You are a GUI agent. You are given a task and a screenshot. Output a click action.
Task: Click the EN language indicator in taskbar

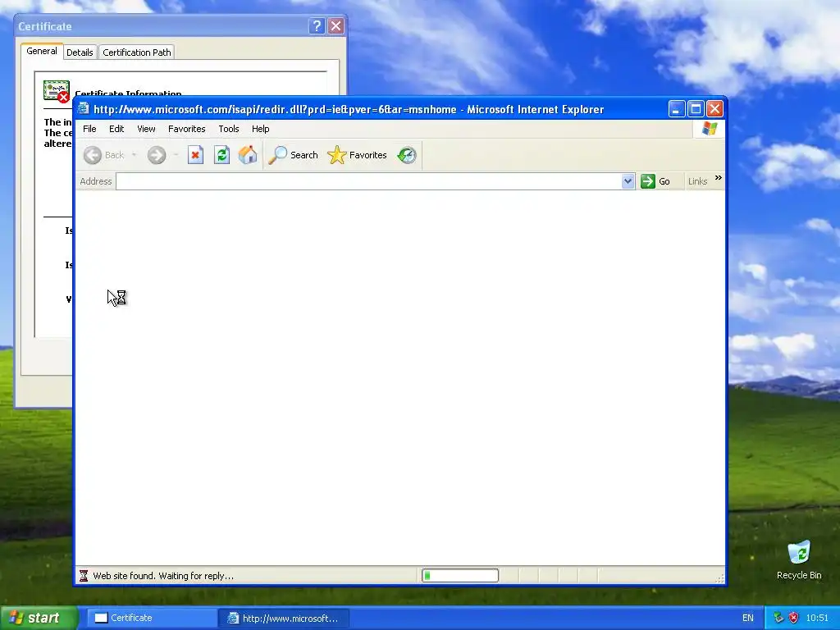click(x=748, y=619)
